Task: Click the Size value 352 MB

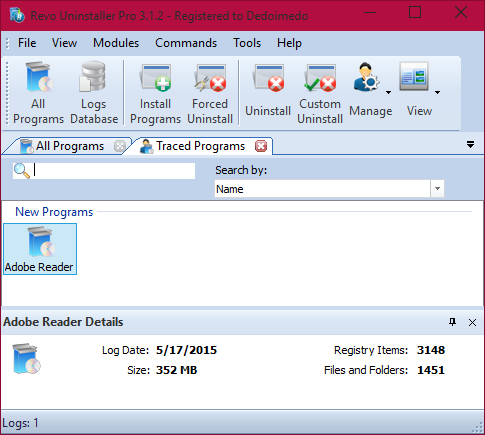Action: 177,370
